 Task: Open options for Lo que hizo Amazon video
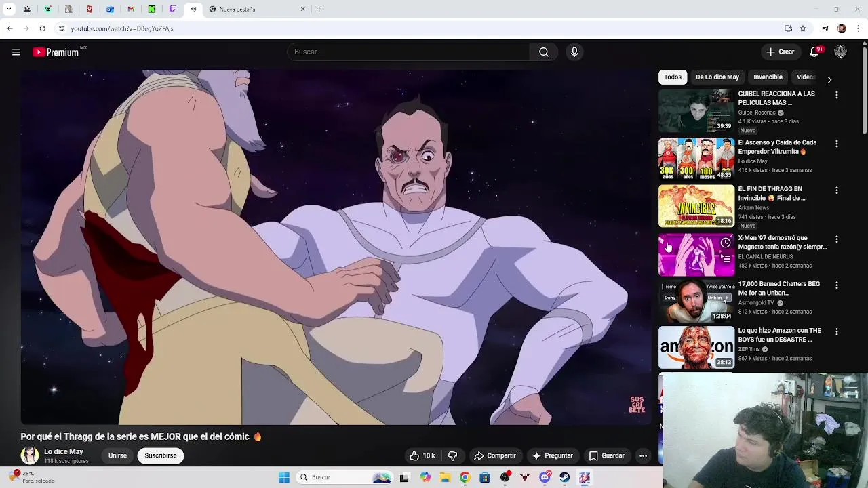coord(836,332)
